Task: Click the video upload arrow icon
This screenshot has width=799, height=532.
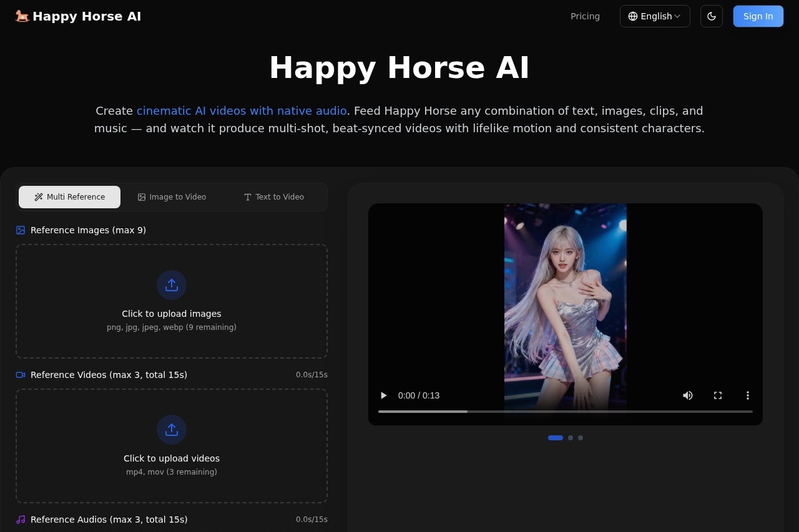Action: pyautogui.click(x=172, y=430)
